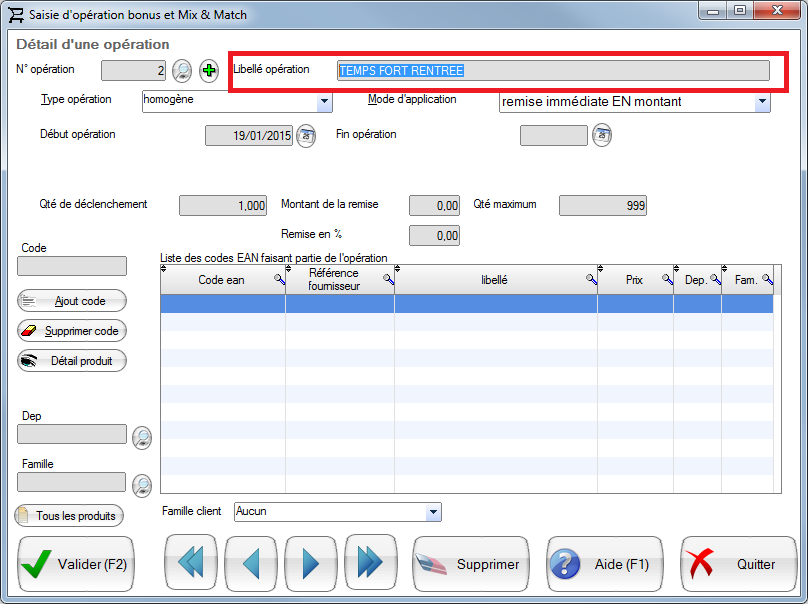The width and height of the screenshot is (808, 604).
Task: Open the Fin opération calendar picker
Action: click(x=601, y=135)
